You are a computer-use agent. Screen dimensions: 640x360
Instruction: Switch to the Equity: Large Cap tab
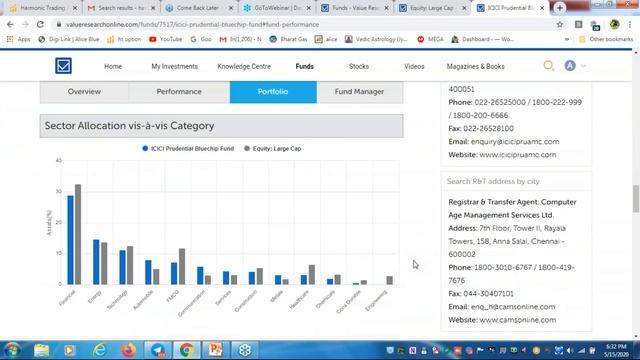click(433, 8)
